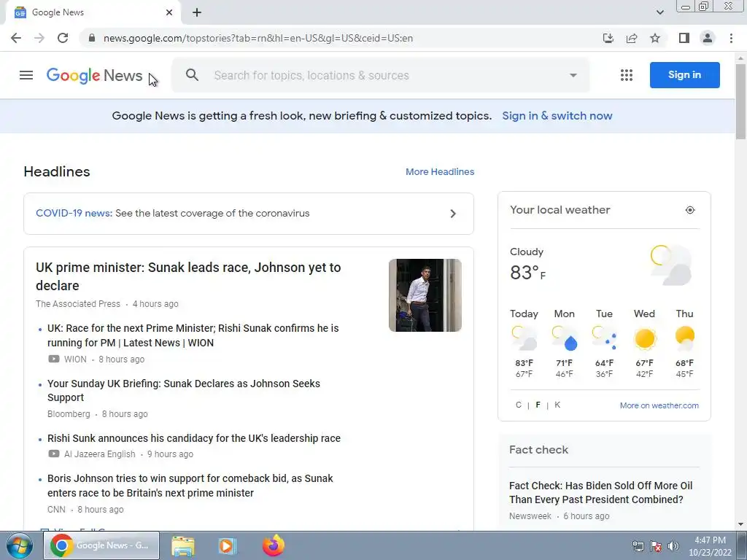Share this page

(632, 38)
